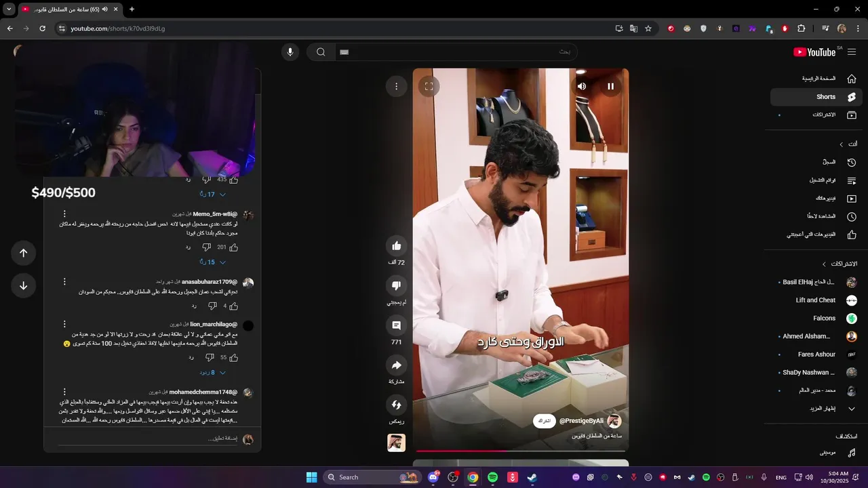This screenshot has height=488, width=868.
Task: Click the add a comment field
Action: click(x=148, y=439)
